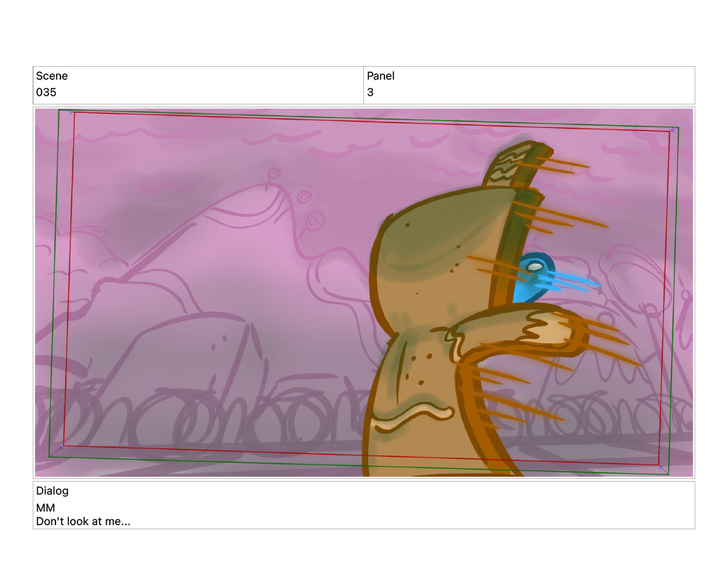This screenshot has height=562, width=728.
Task: Click the bottom-left camera frame corner arrow
Action: coord(58,450)
